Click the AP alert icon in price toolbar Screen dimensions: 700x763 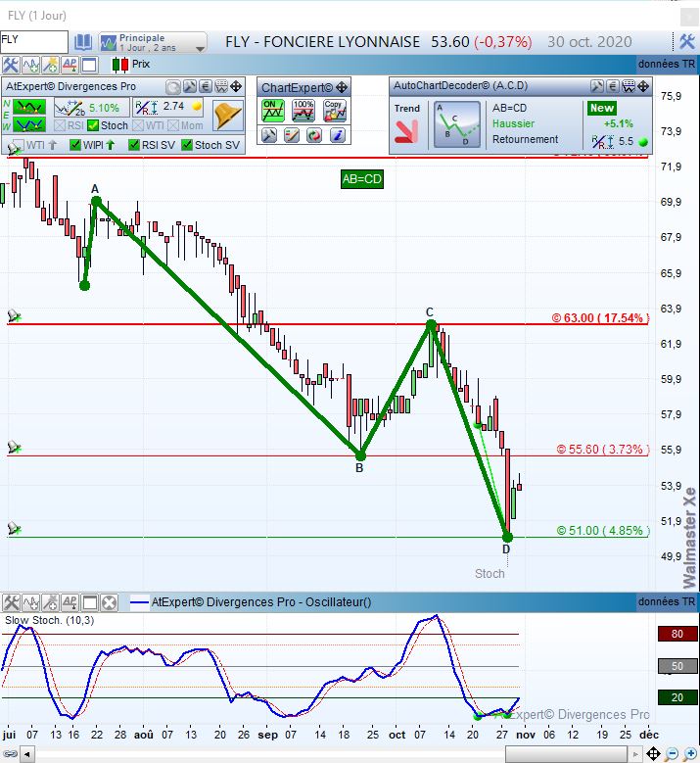(x=70, y=65)
